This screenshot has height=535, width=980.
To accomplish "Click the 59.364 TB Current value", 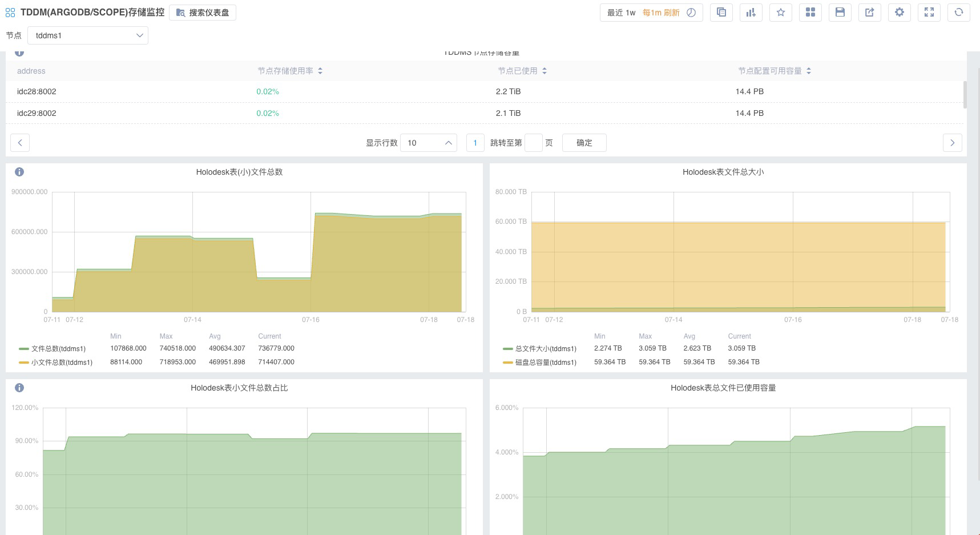I will pos(744,362).
